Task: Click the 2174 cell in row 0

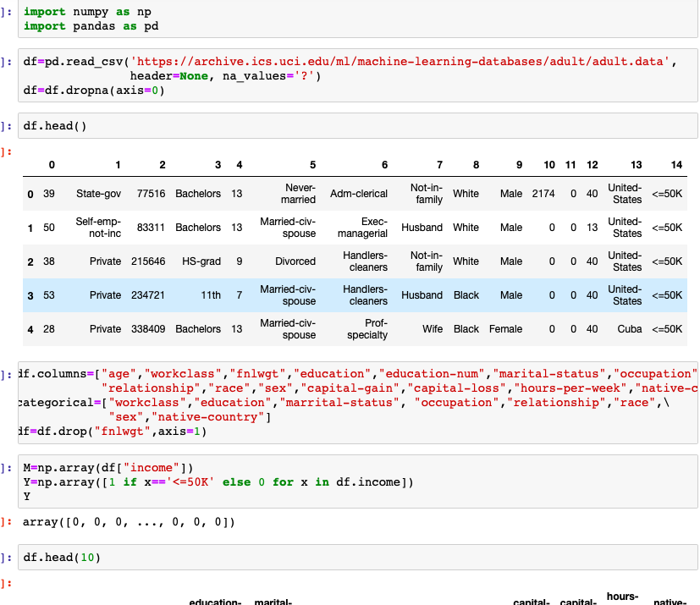Action: 543,194
